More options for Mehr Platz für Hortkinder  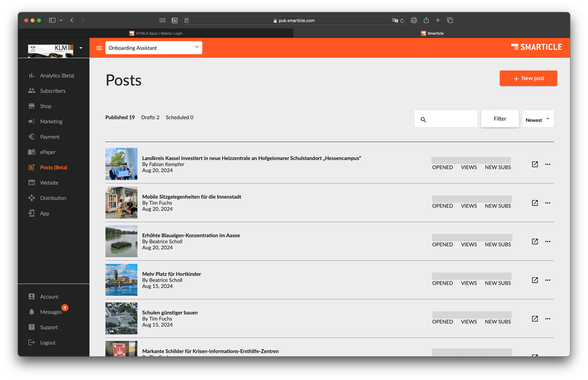pyautogui.click(x=547, y=280)
